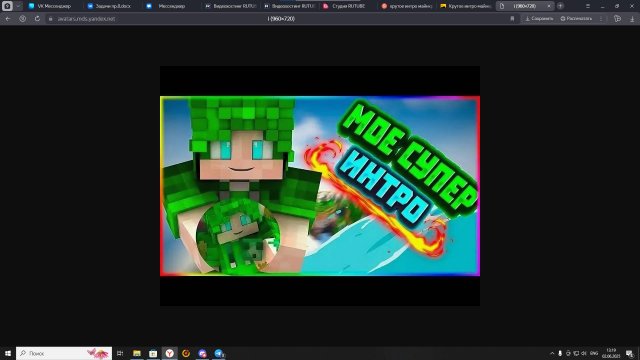Open the notification center icon
The width and height of the screenshot is (640, 360).
[x=629, y=353]
